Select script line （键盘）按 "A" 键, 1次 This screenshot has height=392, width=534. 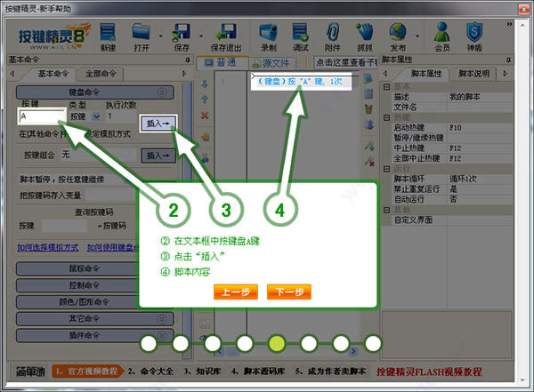(x=301, y=82)
